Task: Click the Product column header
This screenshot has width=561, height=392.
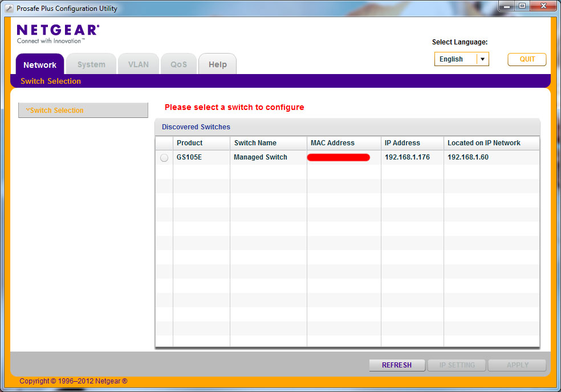Action: click(x=201, y=143)
